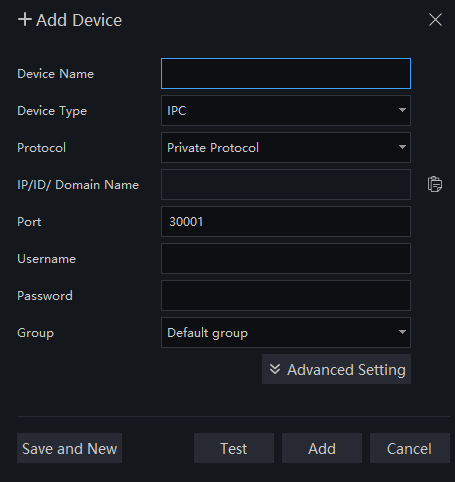Screen dimensions: 455x482
Task: Click the Port field containing 30001
Action: 286,222
